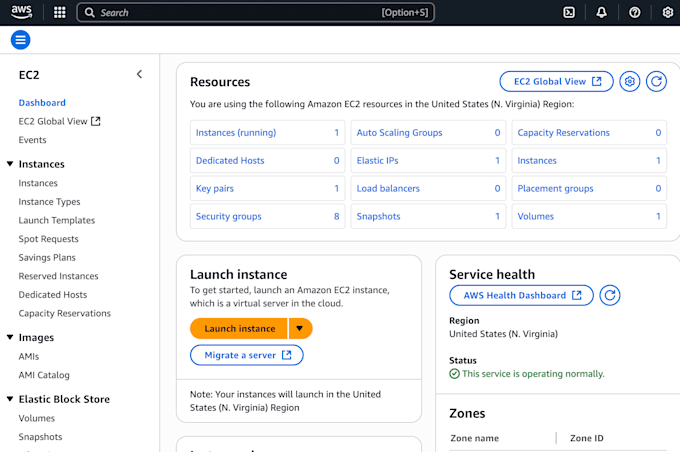Open the Instances (running) resource link
This screenshot has height=452, width=680.
click(x=236, y=133)
